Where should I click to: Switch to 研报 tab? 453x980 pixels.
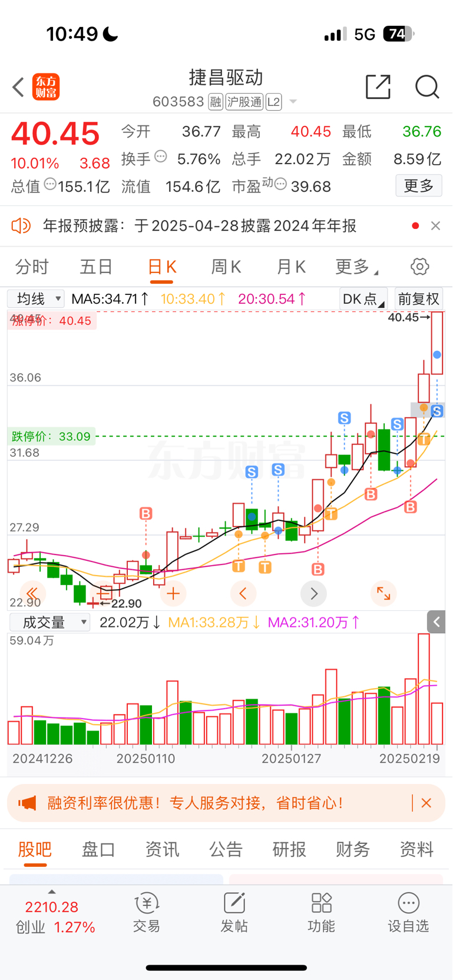pos(289,849)
